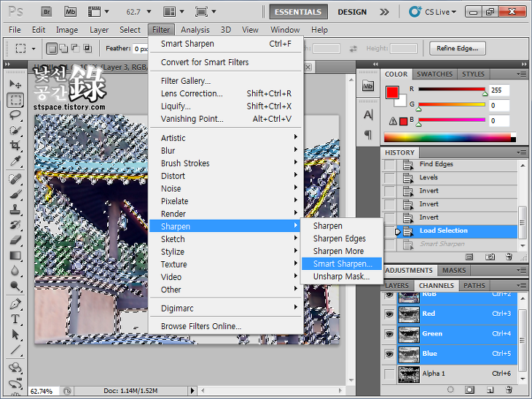Show more workspaces with double chevron
This screenshot has height=399, width=532.
point(384,12)
